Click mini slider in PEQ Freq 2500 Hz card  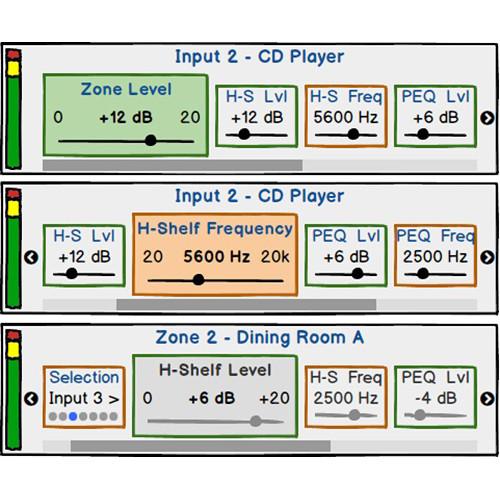435,274
